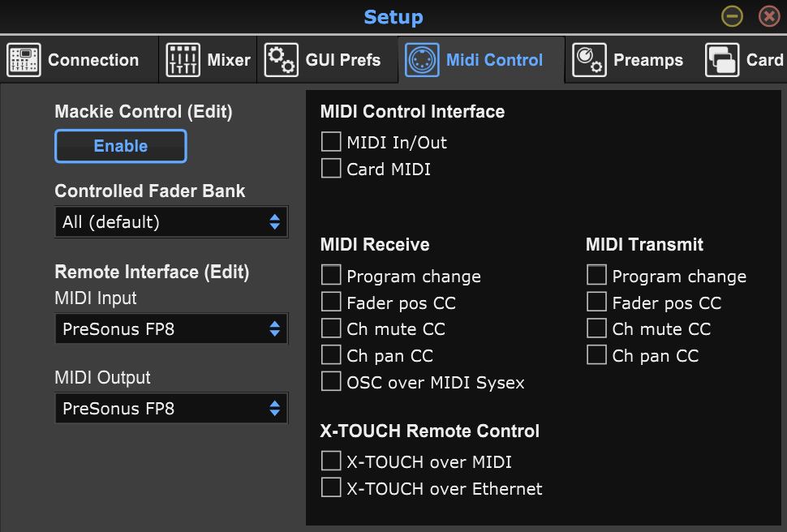Close the Setup window
The image size is (787, 532).
[769, 16]
